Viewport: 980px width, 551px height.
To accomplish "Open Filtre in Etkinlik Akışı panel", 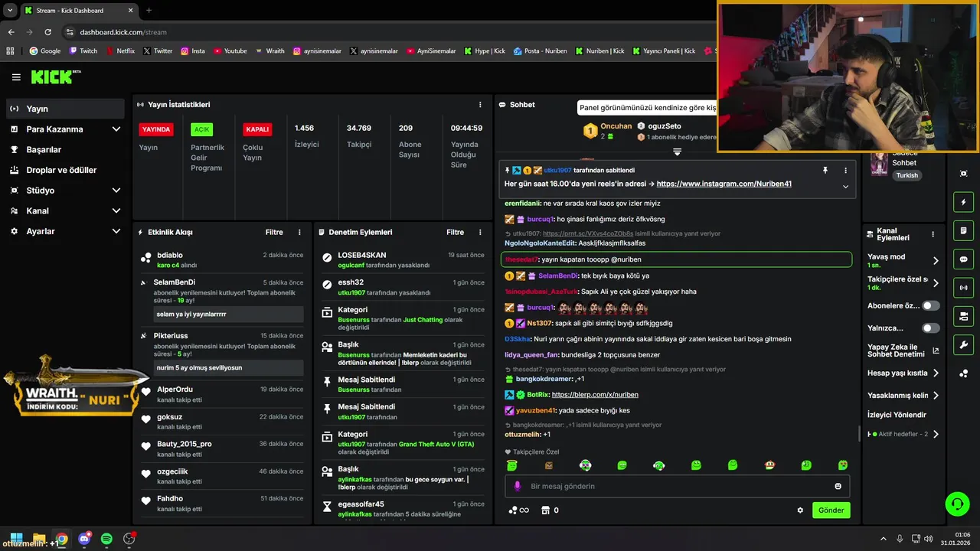I will (x=274, y=232).
